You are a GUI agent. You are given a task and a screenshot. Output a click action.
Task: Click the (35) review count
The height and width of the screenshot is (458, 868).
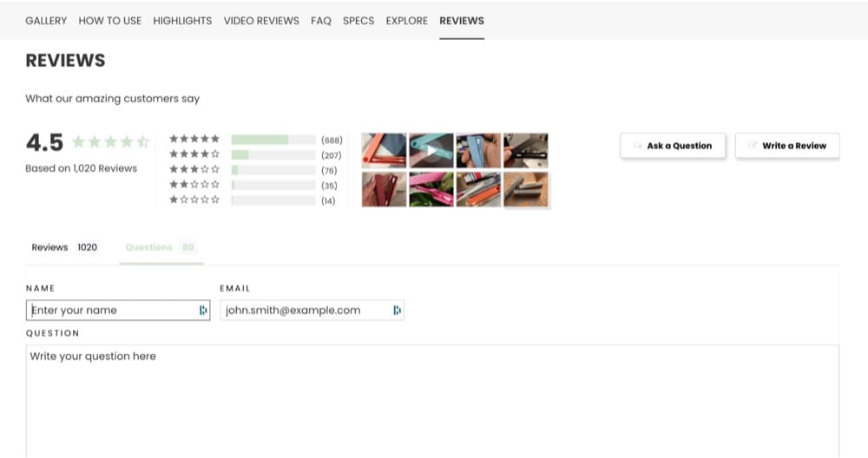[x=329, y=186]
